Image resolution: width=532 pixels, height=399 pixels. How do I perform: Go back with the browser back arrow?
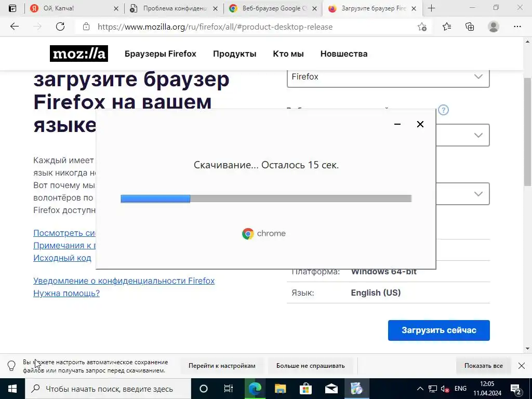(14, 26)
